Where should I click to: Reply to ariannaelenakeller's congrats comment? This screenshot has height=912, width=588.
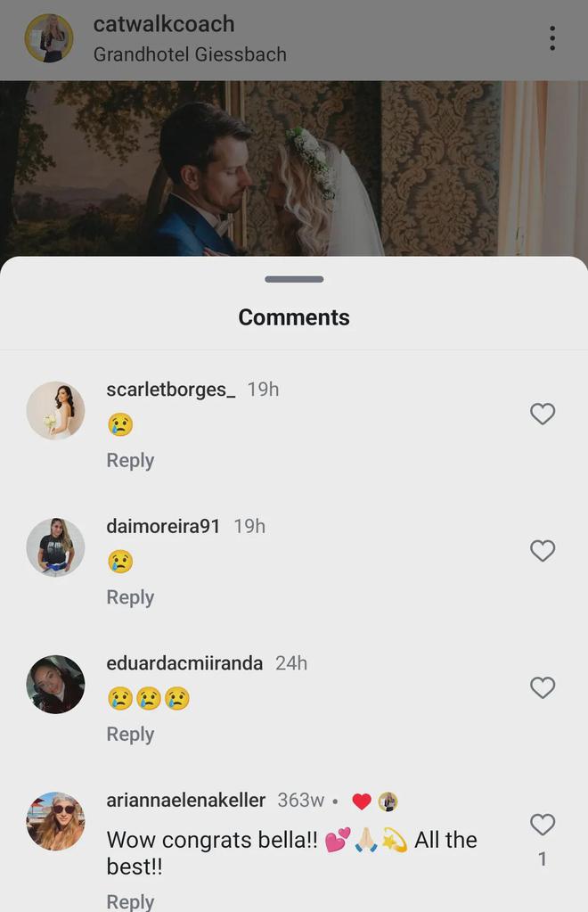point(130,901)
